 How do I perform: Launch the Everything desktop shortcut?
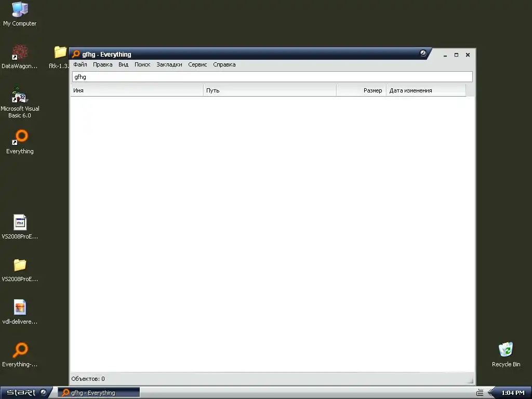click(x=20, y=142)
